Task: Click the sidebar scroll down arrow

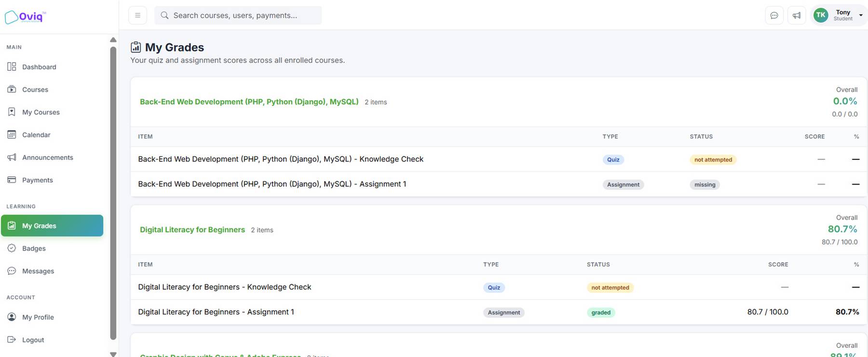Action: [113, 354]
